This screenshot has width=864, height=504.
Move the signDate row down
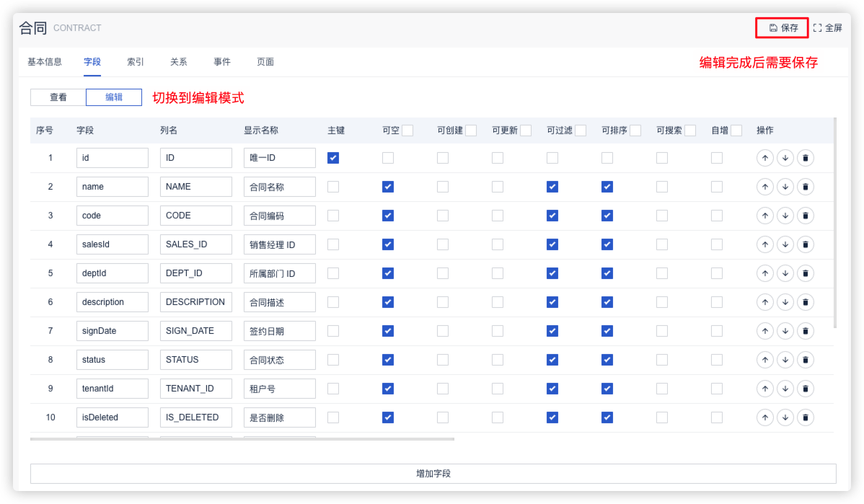click(x=785, y=331)
